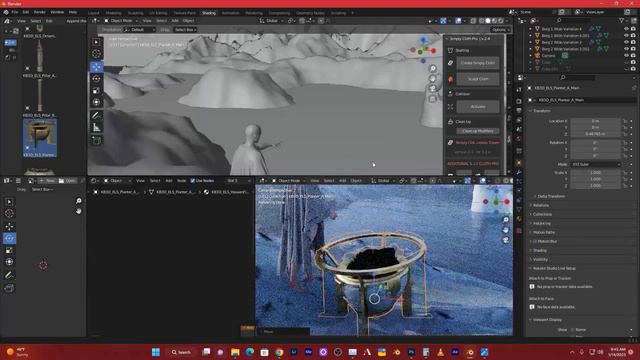Open the Output properties tab
The image size is (640, 360).
click(519, 110)
